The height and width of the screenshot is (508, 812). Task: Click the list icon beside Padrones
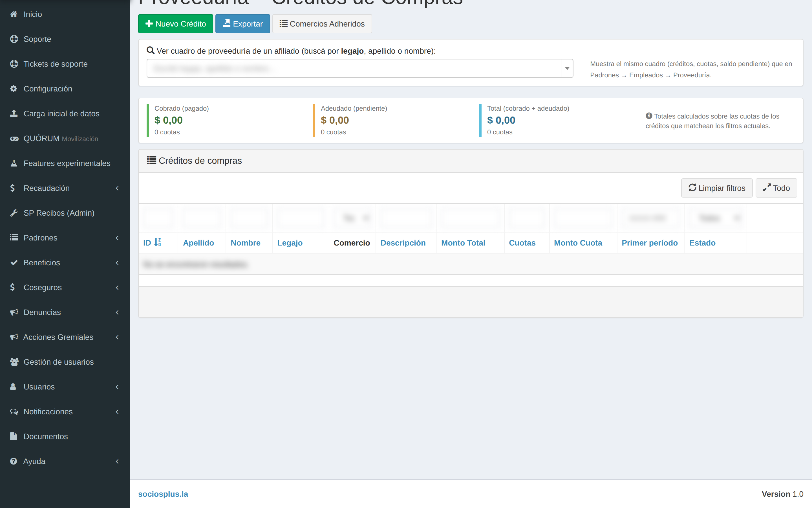(x=14, y=238)
